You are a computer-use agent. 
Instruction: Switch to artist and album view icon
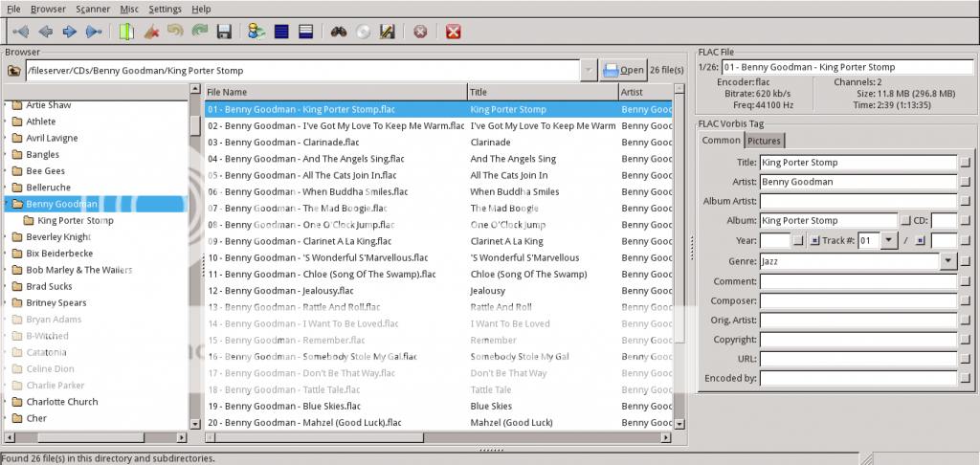(256, 32)
